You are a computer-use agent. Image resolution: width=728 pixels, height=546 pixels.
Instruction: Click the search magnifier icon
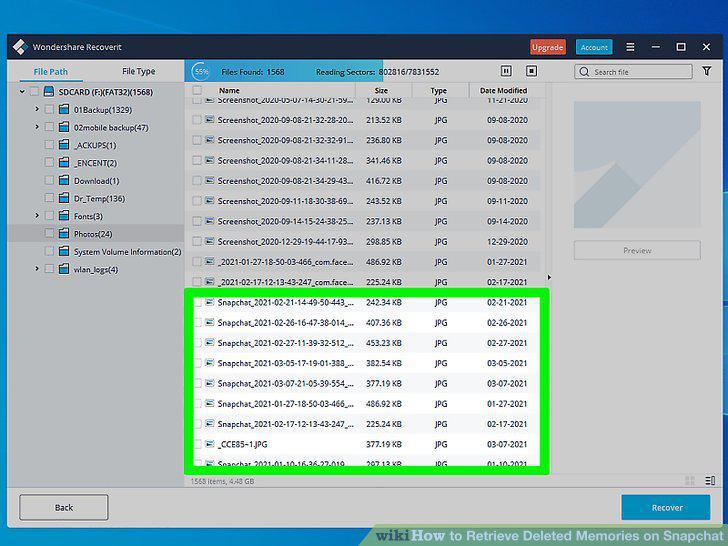pyautogui.click(x=584, y=72)
